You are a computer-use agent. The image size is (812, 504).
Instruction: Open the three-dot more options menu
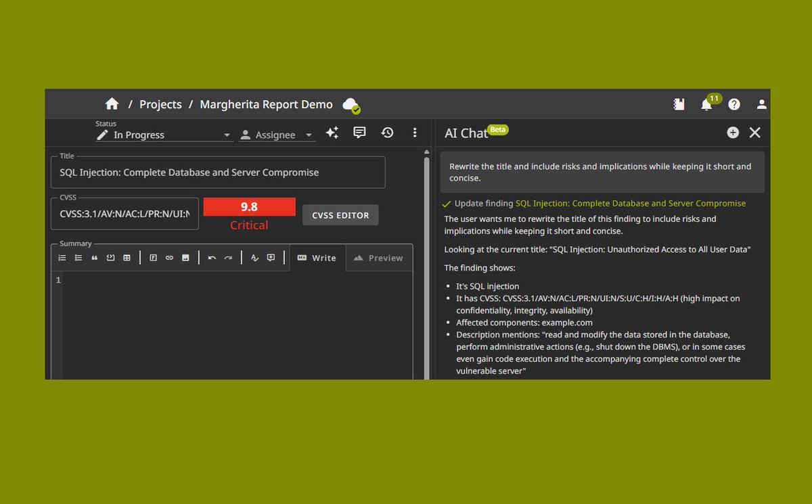415,133
